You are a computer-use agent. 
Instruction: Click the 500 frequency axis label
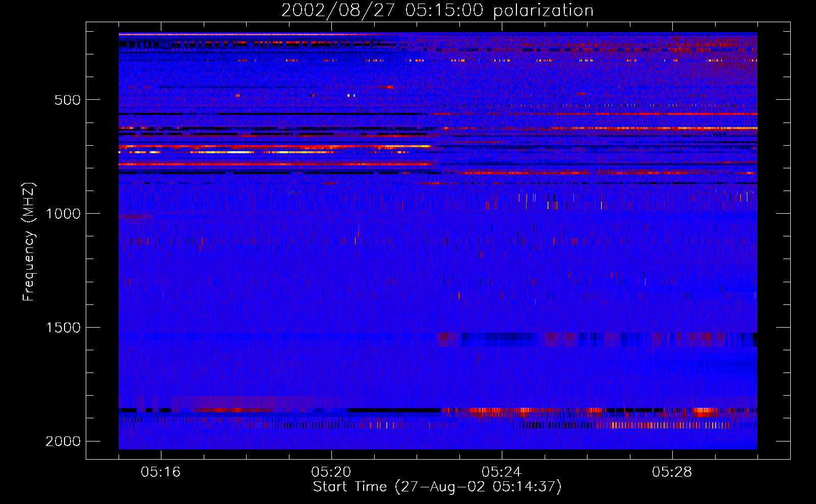68,100
